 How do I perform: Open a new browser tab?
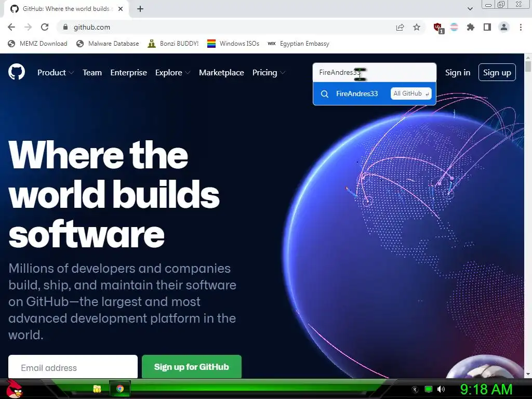[140, 9]
